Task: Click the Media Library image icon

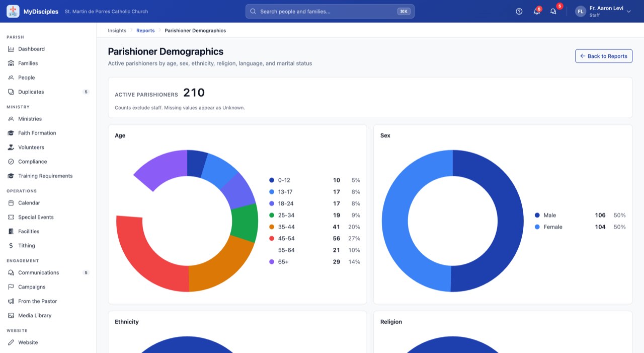Action: [11, 315]
